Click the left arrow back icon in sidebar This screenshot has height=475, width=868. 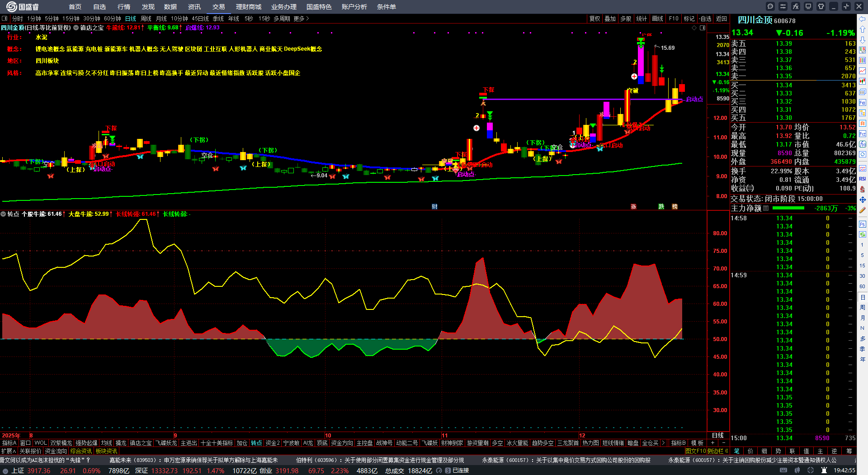tap(863, 19)
